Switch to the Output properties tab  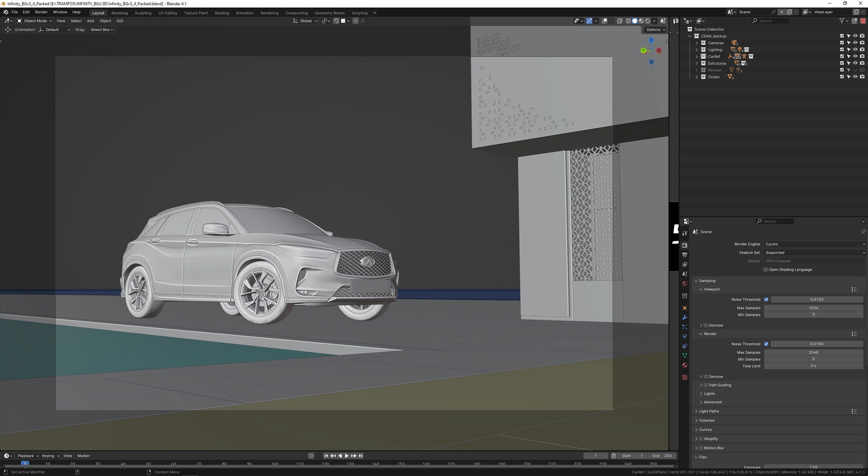(x=684, y=255)
